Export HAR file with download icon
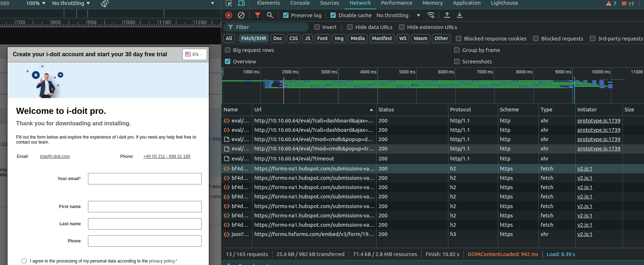 point(460,15)
